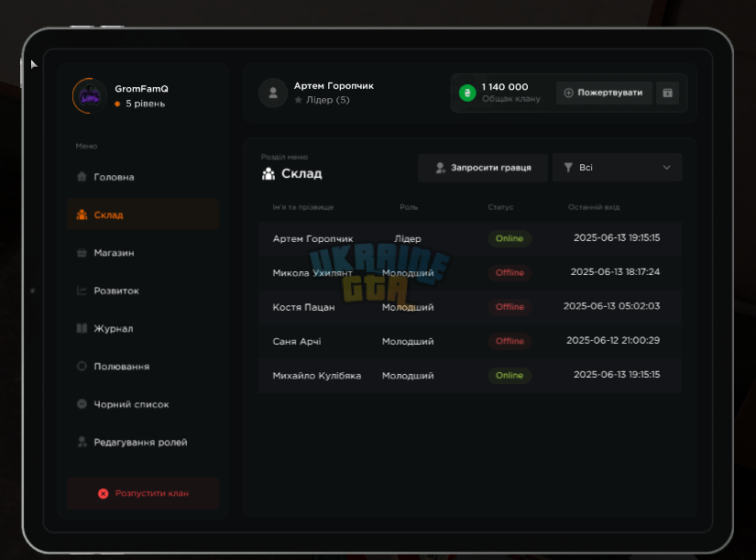Click the user-edit icon beside Редагування ролей

pos(82,442)
